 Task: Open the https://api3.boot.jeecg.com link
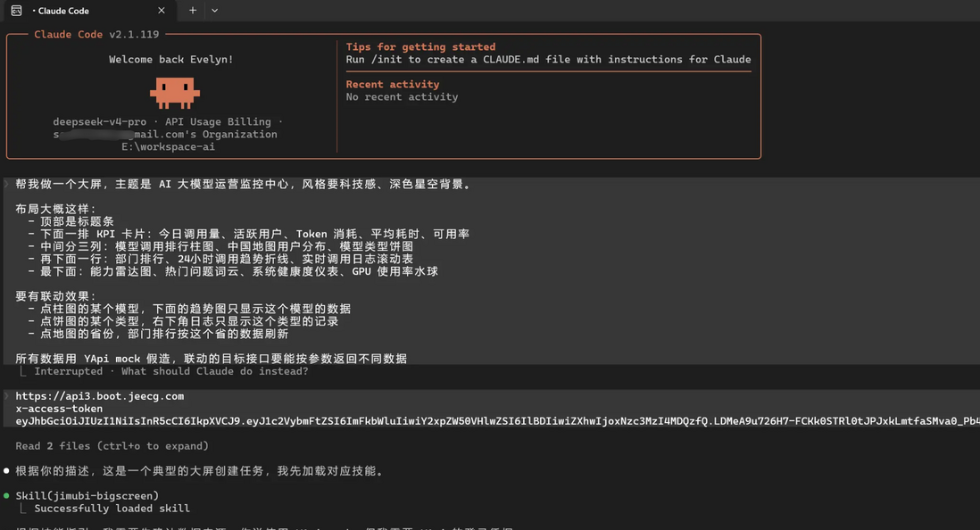click(x=96, y=395)
